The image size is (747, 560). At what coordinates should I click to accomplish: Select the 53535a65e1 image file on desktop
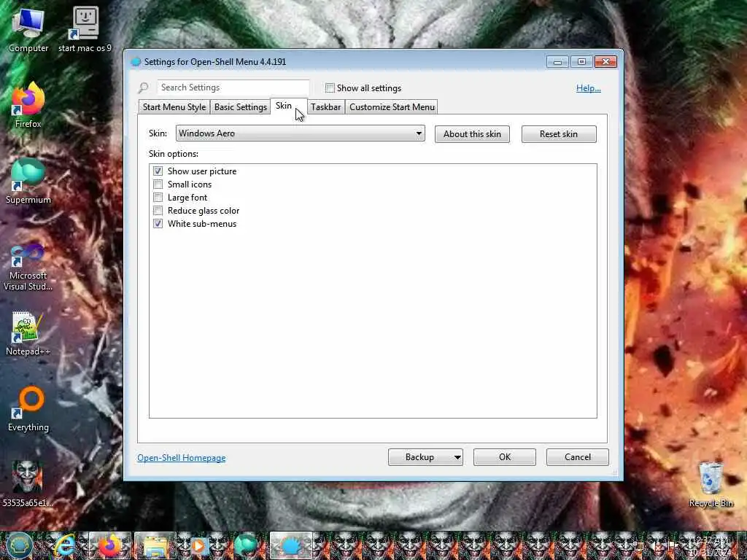[27, 483]
